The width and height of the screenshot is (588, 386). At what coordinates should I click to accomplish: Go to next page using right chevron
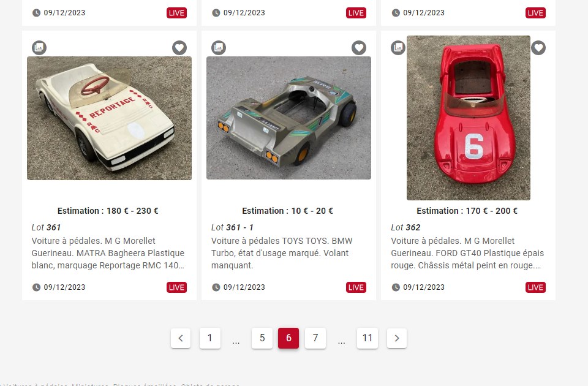[x=397, y=338]
